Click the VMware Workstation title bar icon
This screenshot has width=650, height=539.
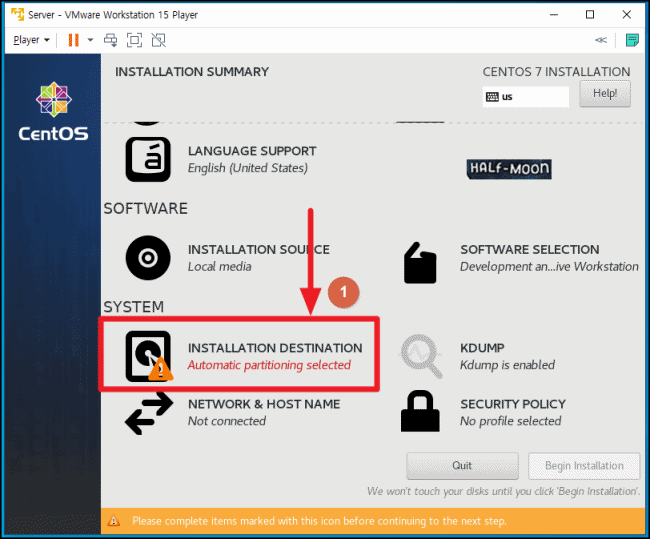[18, 15]
